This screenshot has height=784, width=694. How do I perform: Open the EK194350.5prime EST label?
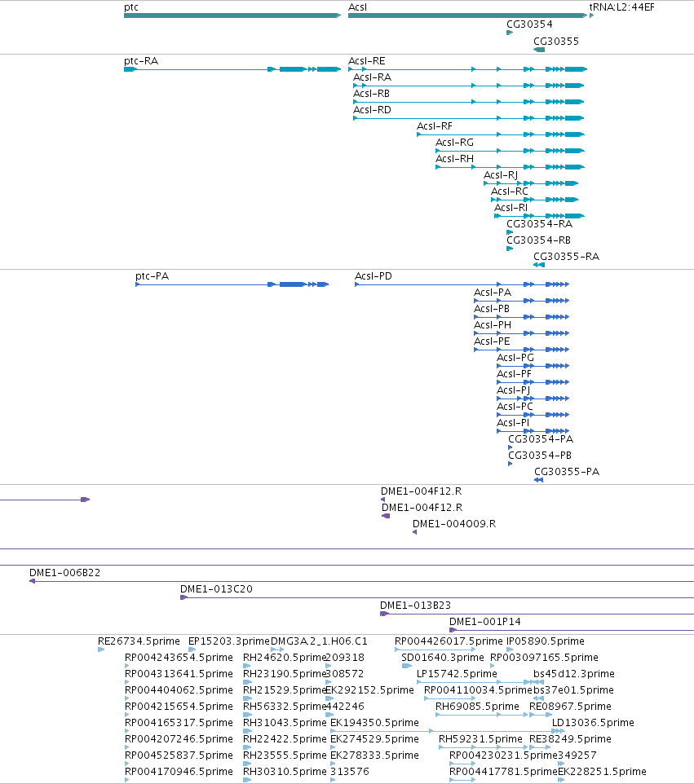point(375,723)
